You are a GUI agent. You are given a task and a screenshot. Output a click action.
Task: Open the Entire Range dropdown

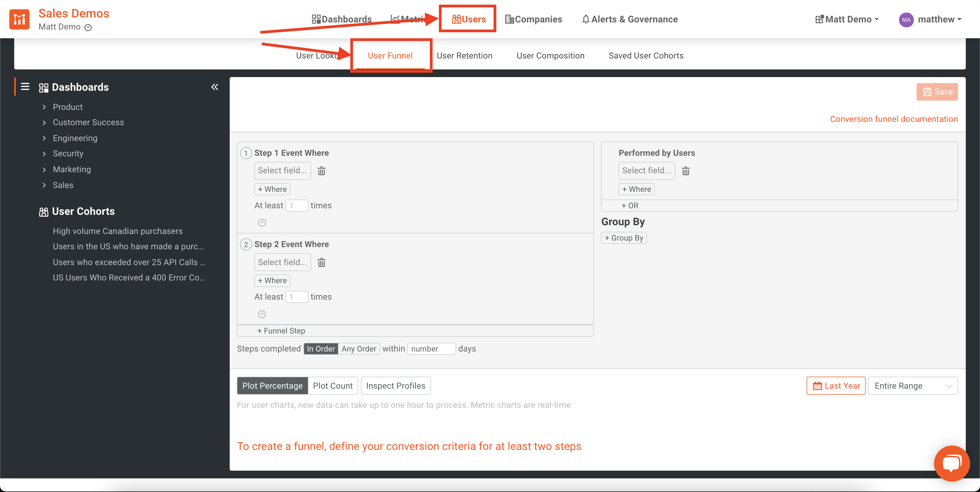913,386
